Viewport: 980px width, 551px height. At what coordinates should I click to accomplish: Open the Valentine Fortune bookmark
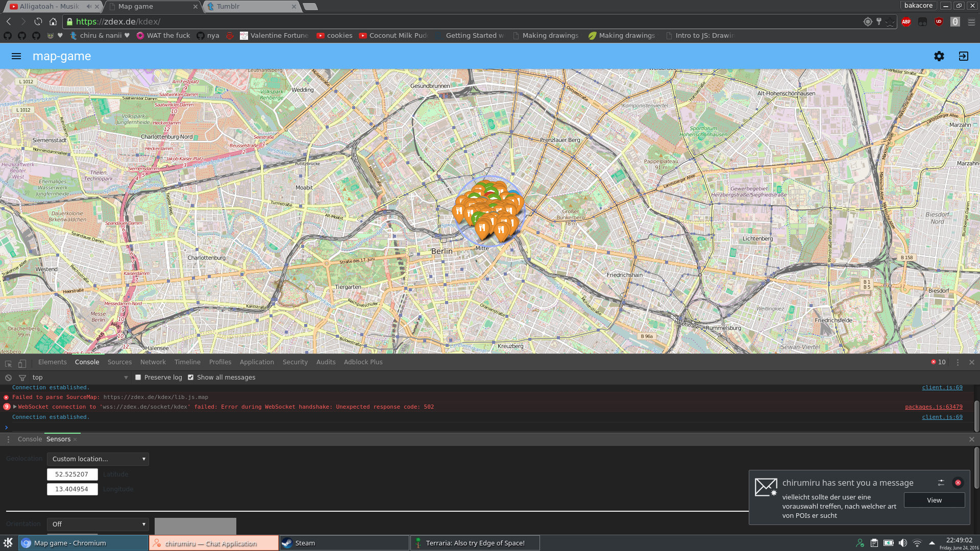tap(274, 36)
